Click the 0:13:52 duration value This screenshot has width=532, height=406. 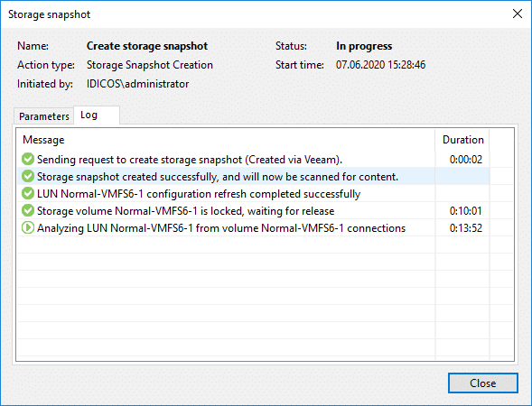click(x=466, y=228)
